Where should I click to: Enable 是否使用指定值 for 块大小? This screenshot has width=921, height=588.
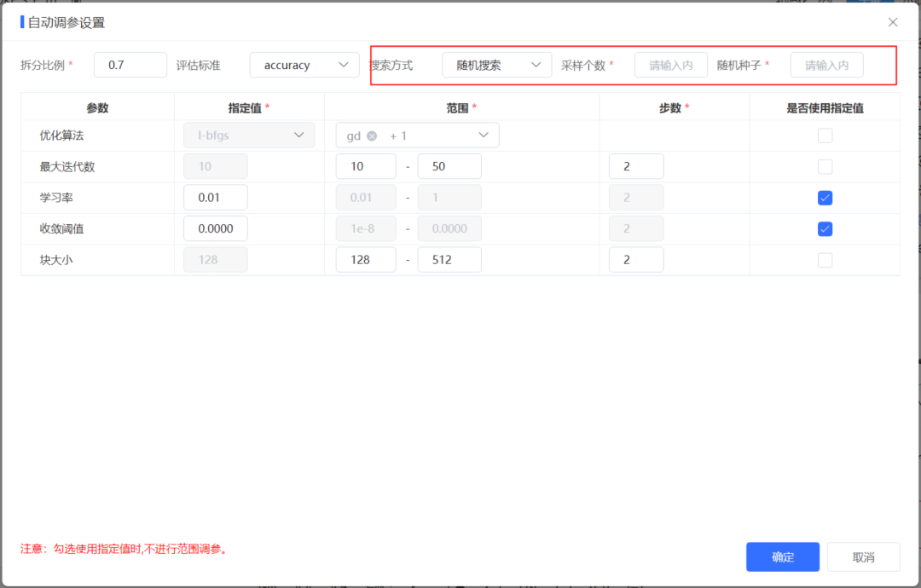point(825,259)
